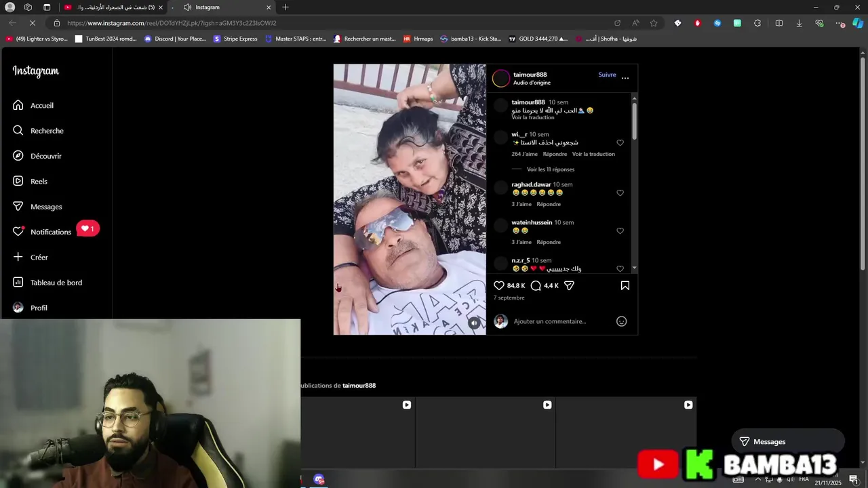The width and height of the screenshot is (868, 488).
Task: Switch to the YouTube browser tab
Action: [x=113, y=7]
